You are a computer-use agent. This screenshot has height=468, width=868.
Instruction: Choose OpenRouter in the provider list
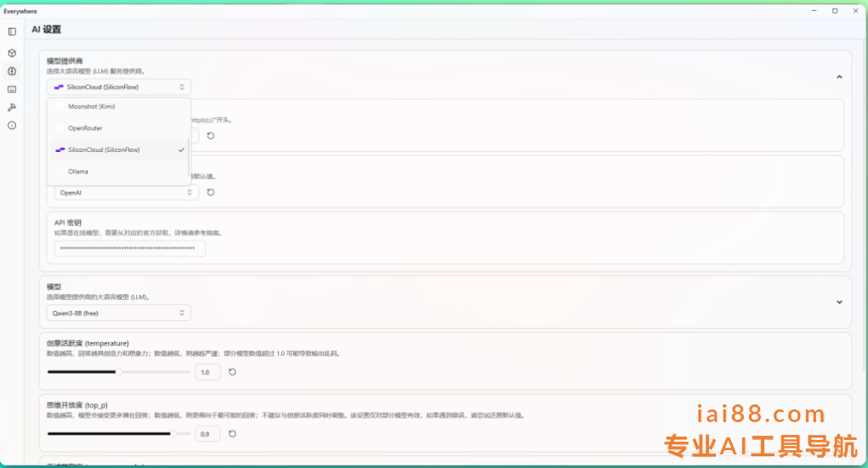pos(85,128)
